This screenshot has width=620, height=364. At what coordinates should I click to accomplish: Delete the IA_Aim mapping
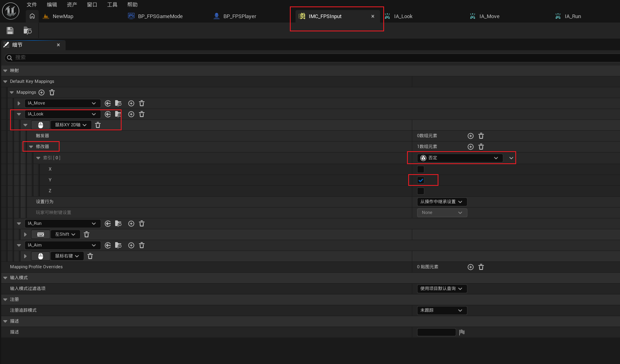click(142, 245)
